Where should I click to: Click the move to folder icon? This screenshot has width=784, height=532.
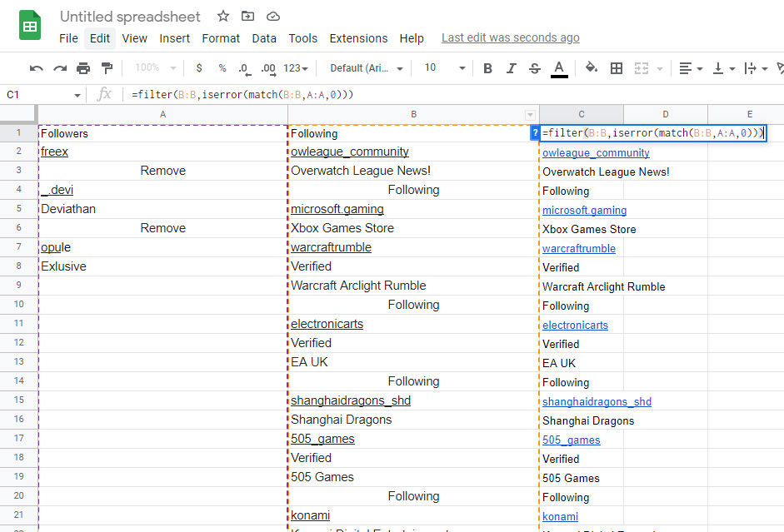(247, 17)
